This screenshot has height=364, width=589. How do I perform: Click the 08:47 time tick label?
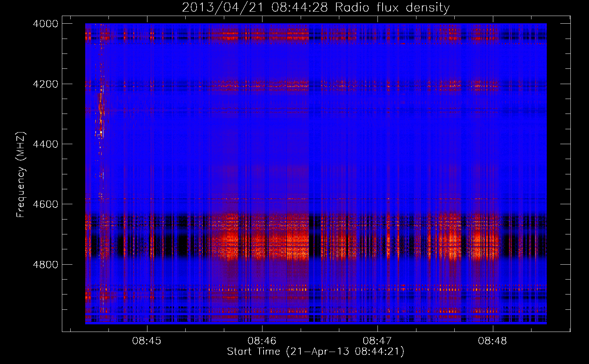pos(377,341)
